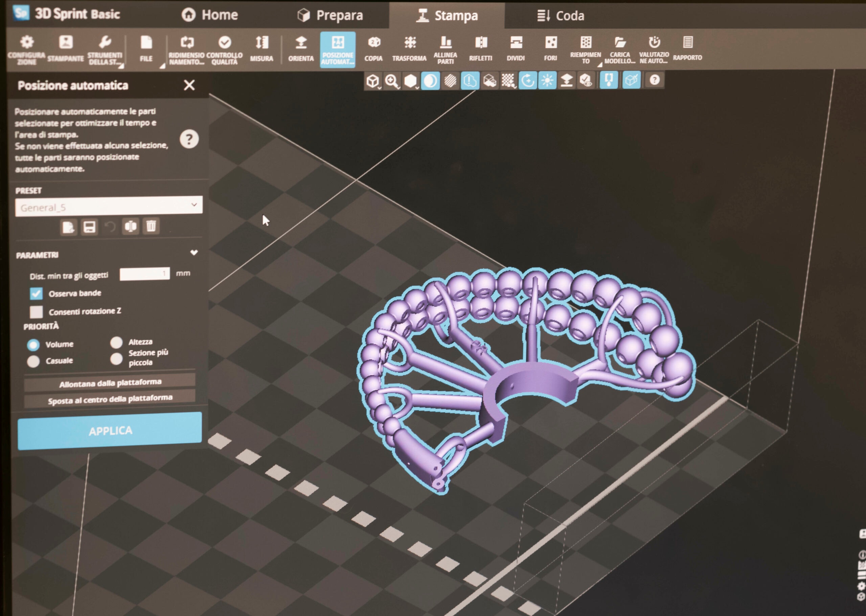Viewport: 866px width, 616px height.
Task: Select the Posizione automatica tool
Action: [x=338, y=50]
